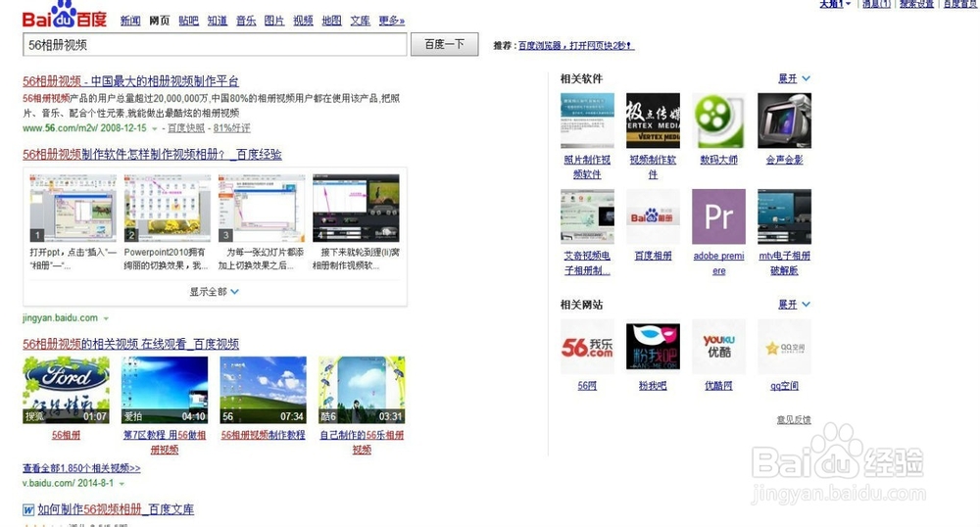
Task: Open dropdown arrow next to v.baidu.com 2014-8-1
Action: click(x=122, y=484)
